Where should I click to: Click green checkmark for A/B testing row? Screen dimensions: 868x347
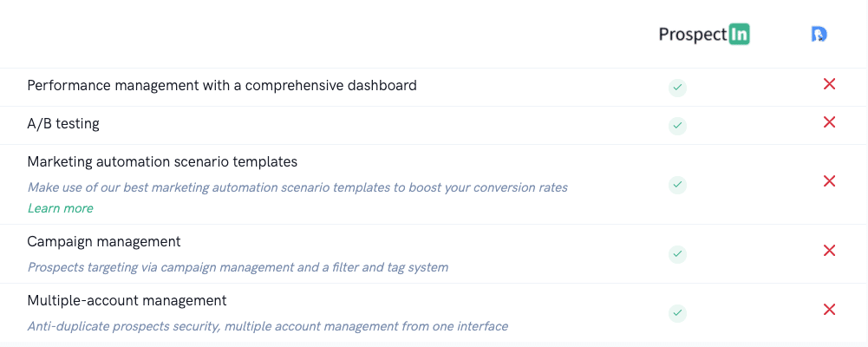pos(677,126)
